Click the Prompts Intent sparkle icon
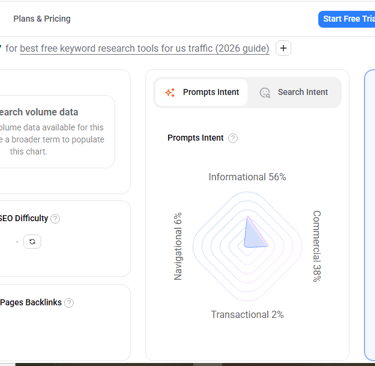375x366 pixels. coord(170,92)
